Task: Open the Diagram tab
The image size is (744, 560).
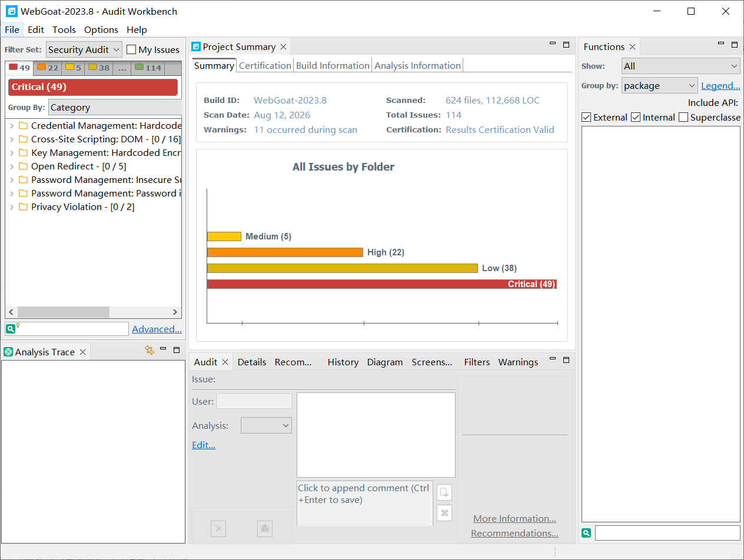Action: (385, 362)
